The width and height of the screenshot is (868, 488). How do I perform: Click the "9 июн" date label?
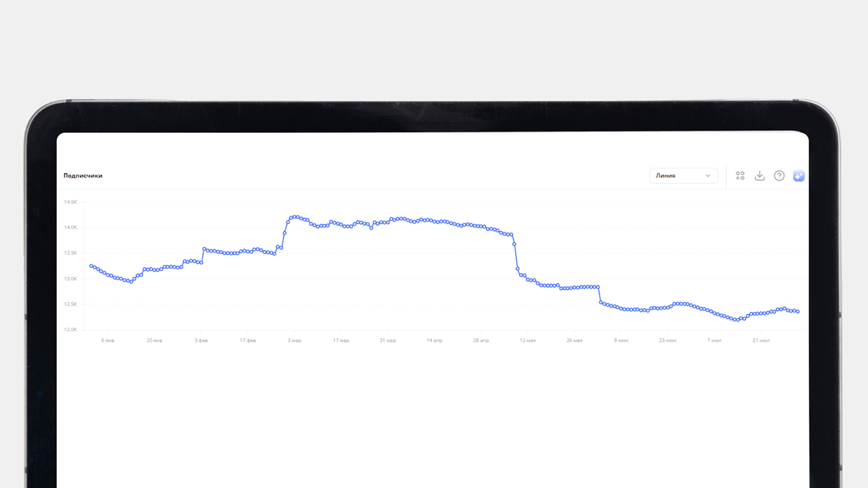coord(621,340)
